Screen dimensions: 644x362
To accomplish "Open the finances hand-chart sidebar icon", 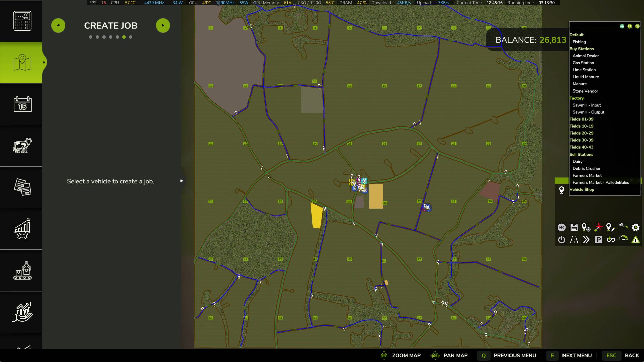I will [22, 312].
